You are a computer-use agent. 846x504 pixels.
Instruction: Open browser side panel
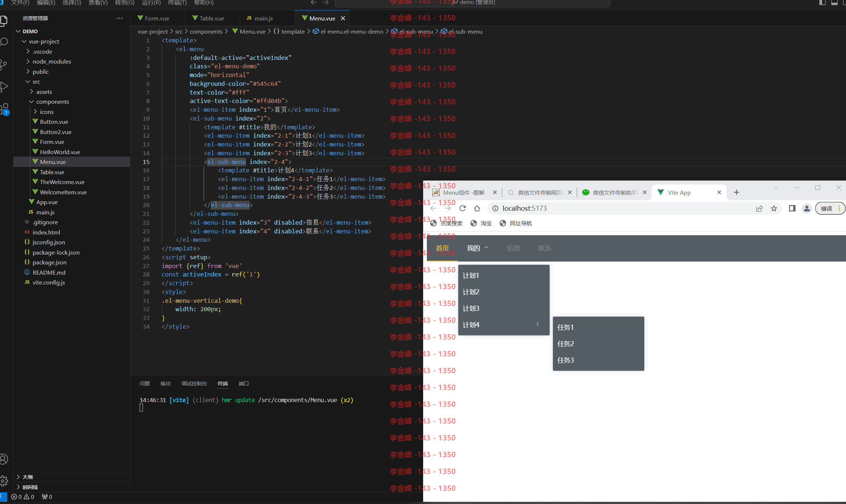(792, 208)
